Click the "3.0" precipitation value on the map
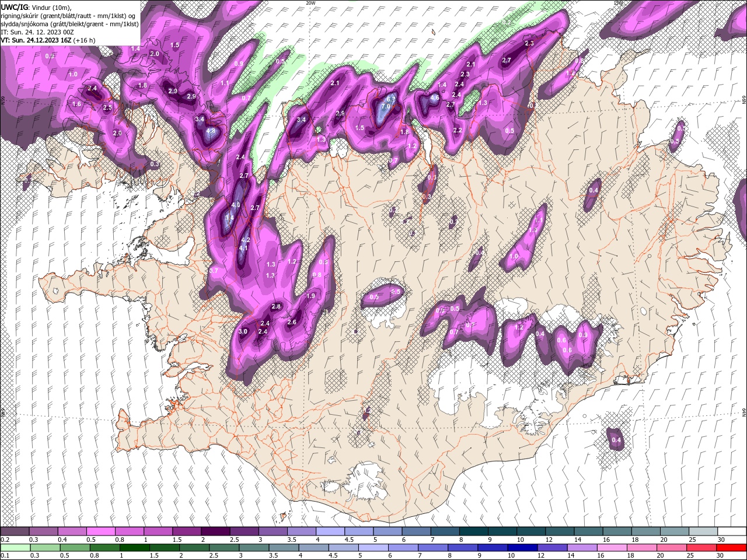 [x=243, y=331]
